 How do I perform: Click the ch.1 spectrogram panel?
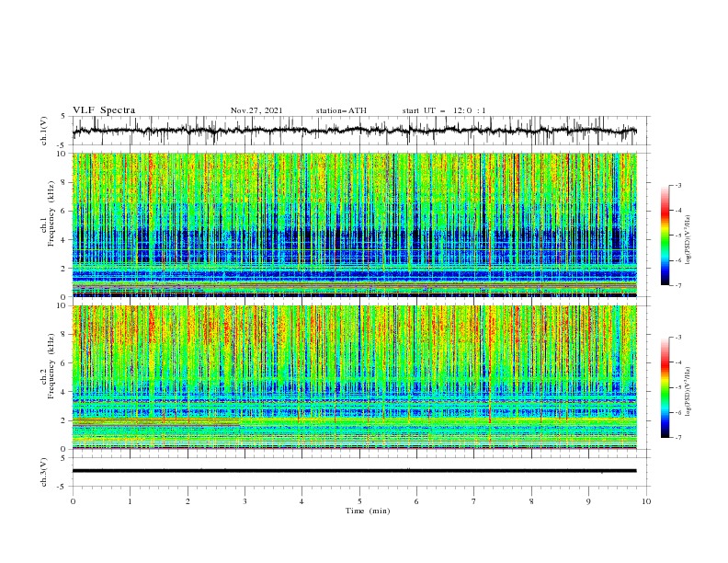[354, 224]
